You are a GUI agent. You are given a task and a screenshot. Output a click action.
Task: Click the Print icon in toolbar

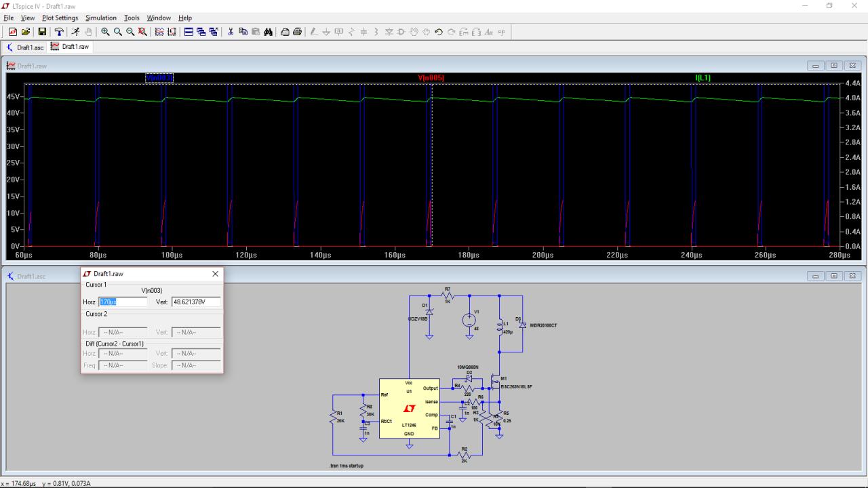(297, 32)
